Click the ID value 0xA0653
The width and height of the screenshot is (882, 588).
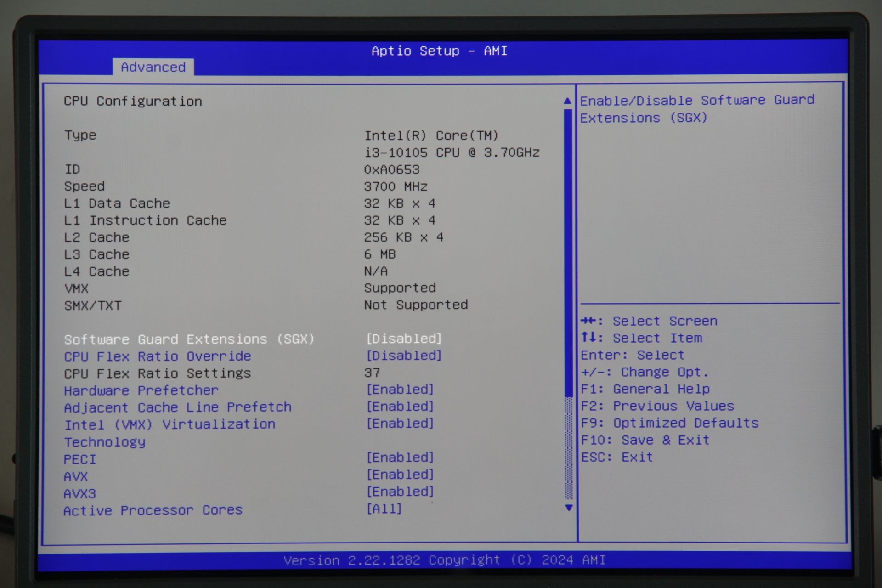[392, 170]
